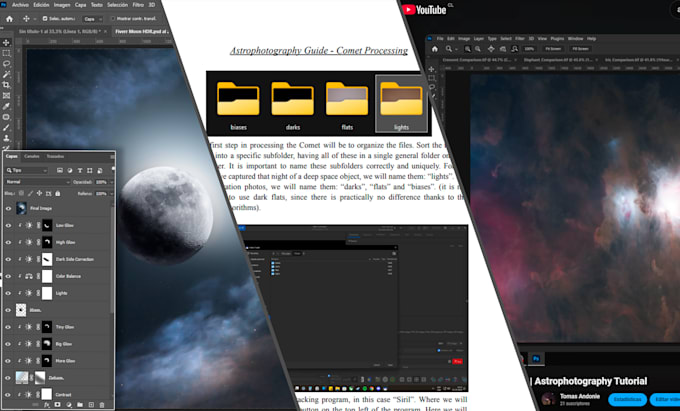
Task: Switch to the Fiverr Moon HDR.psd document tab
Action: coord(141,32)
